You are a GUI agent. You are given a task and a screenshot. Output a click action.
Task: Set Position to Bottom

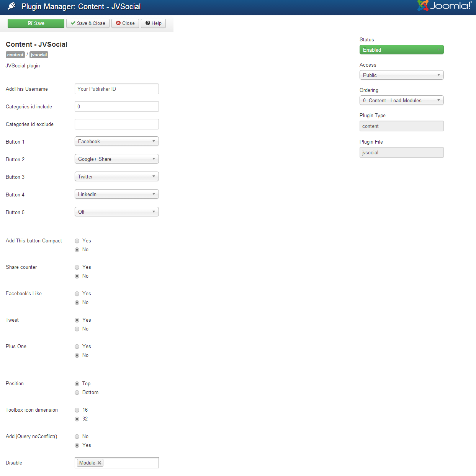[x=77, y=393]
